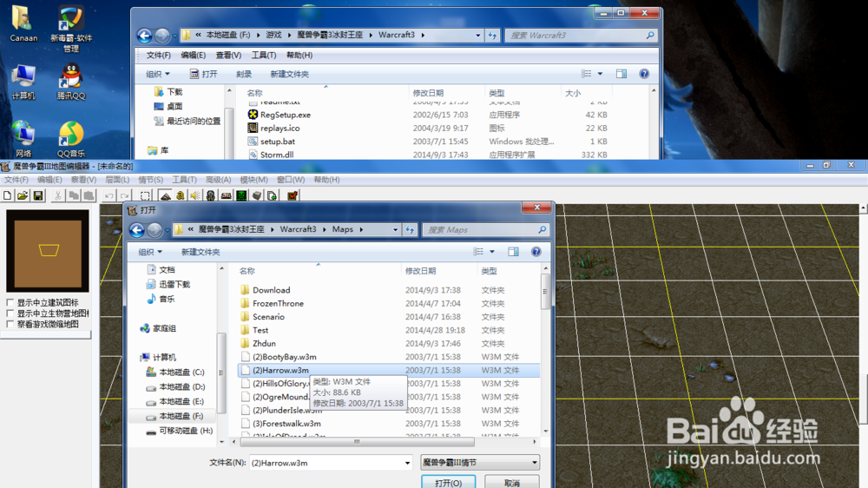868x488 pixels.
Task: Click the 取消 button in dialog
Action: [x=512, y=483]
